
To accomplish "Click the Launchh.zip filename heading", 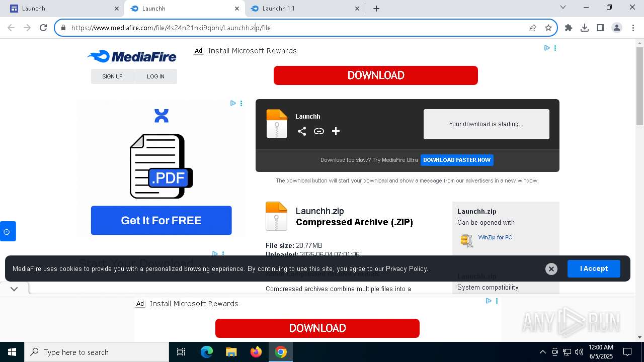I will click(x=320, y=211).
